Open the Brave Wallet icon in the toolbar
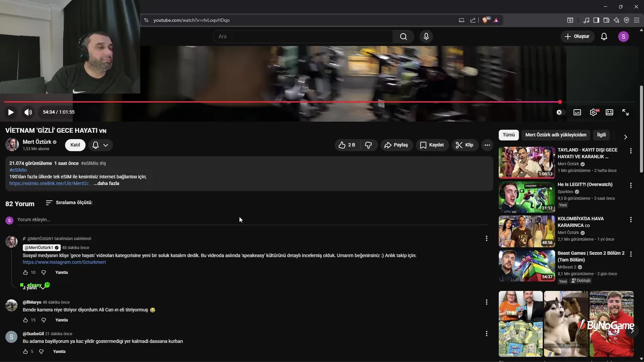The width and height of the screenshot is (644, 362). [606, 20]
